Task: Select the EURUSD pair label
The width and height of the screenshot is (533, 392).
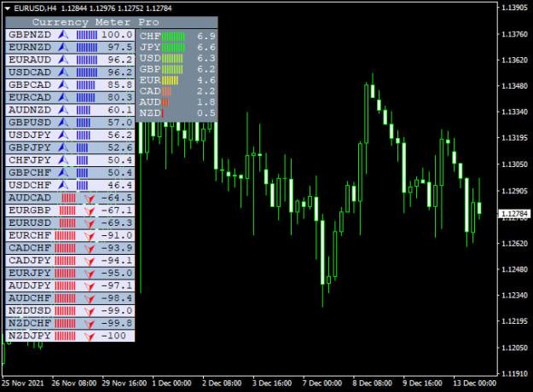Action: coord(30,222)
